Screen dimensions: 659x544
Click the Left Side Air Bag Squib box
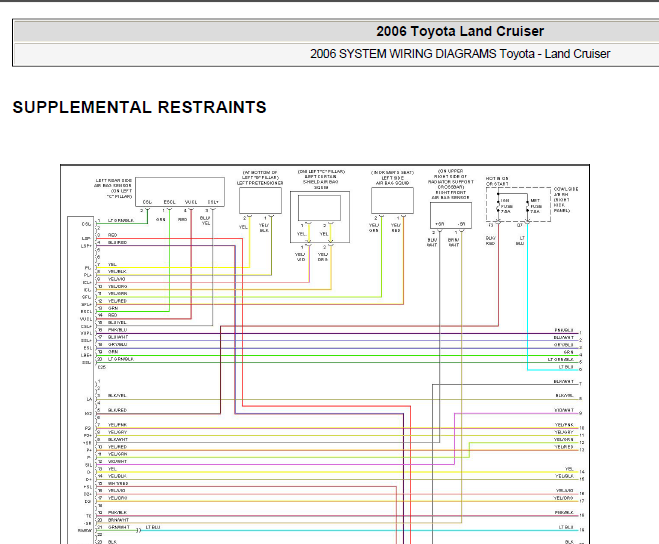tap(392, 201)
